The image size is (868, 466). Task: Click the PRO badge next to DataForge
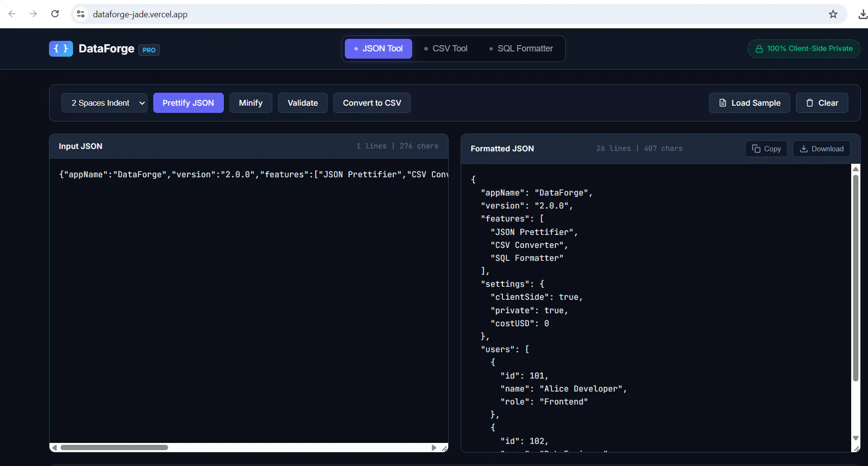(149, 50)
